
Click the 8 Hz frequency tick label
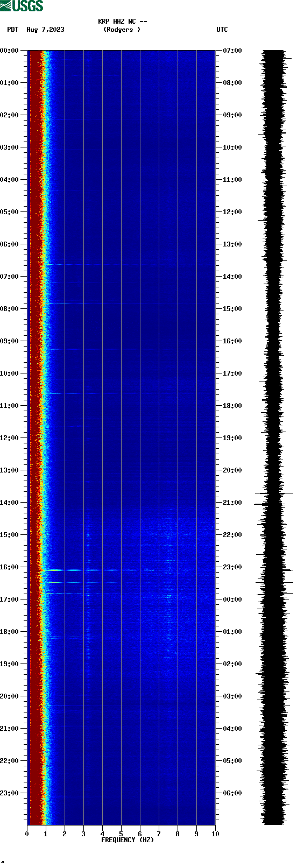coord(178,834)
